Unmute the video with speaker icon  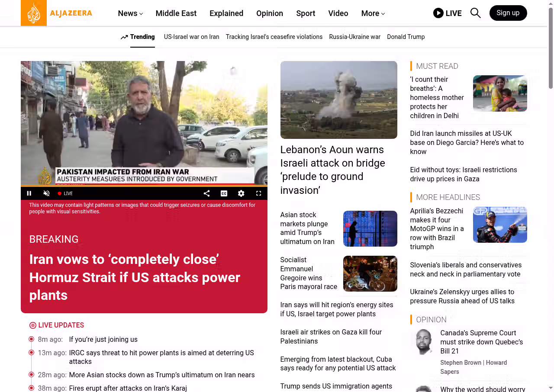47,193
